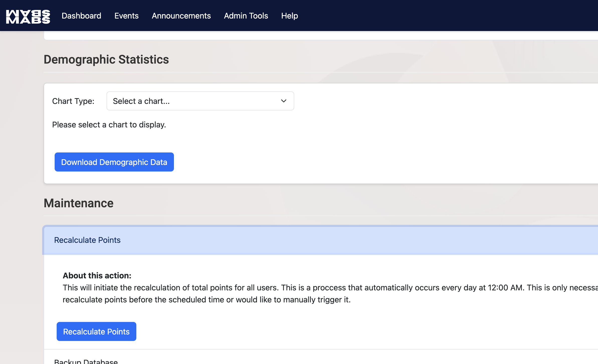This screenshot has height=364, width=598.
Task: Click 'Please select a chart to display' text
Action: 109,125
